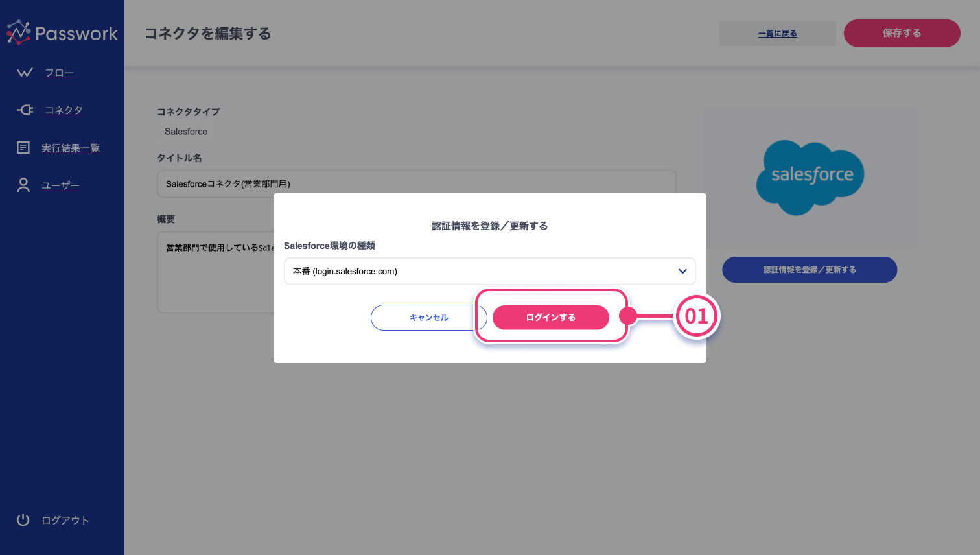Open コネクタ menu item
The image size is (980, 555).
[64, 110]
